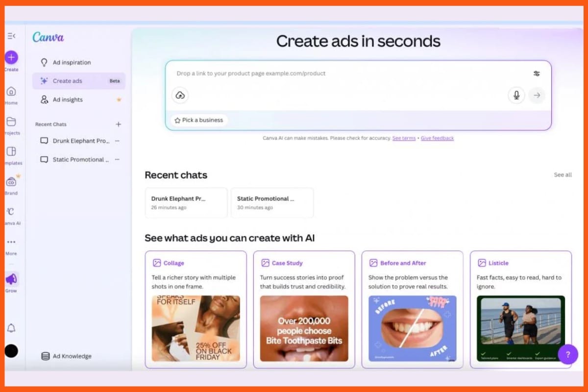
Task: Open the Give feedback link
Action: pos(437,138)
